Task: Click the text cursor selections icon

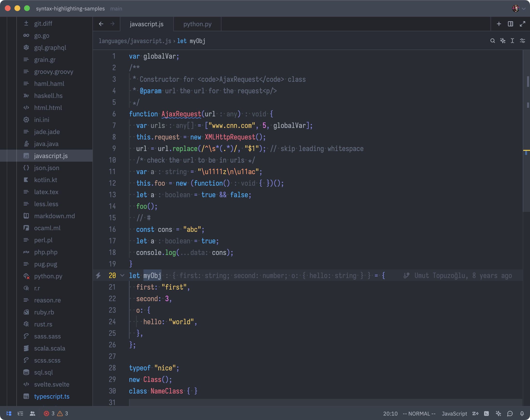Action: tap(512, 41)
